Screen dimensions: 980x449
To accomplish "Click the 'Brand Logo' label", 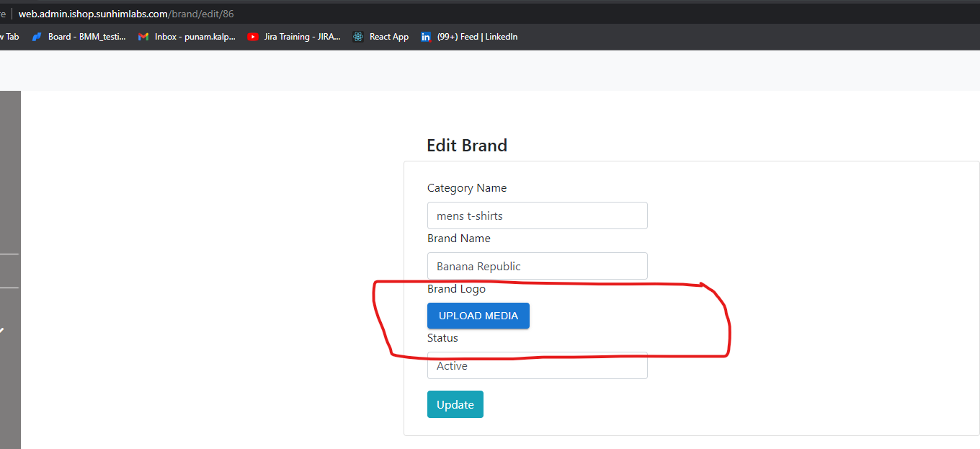I will (456, 289).
